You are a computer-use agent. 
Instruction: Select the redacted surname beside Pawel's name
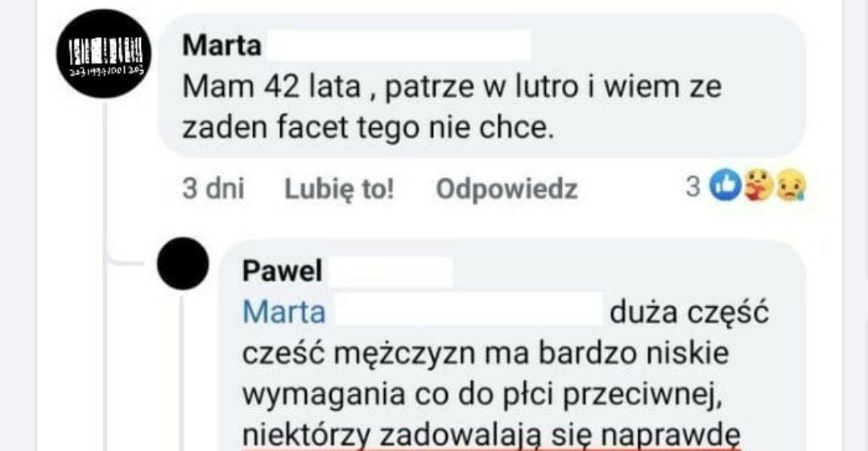click(x=391, y=271)
